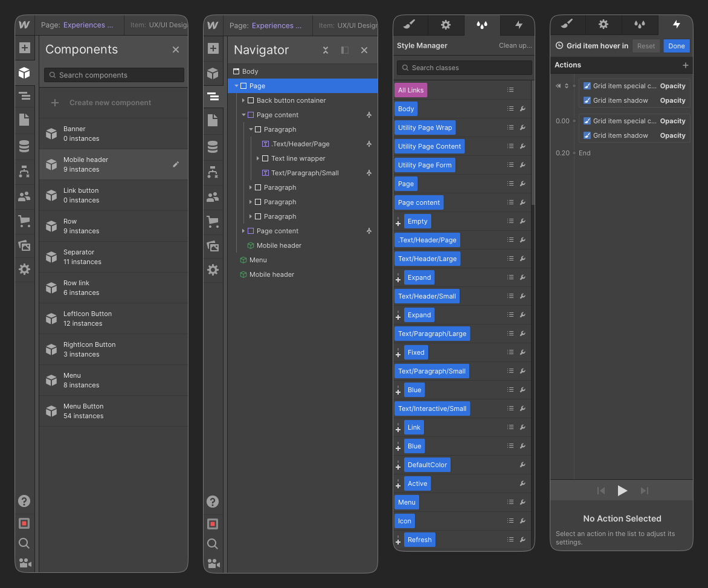Expand combo class Empty in Style Manager
Viewport: 708px width, 588px height.
point(398,222)
